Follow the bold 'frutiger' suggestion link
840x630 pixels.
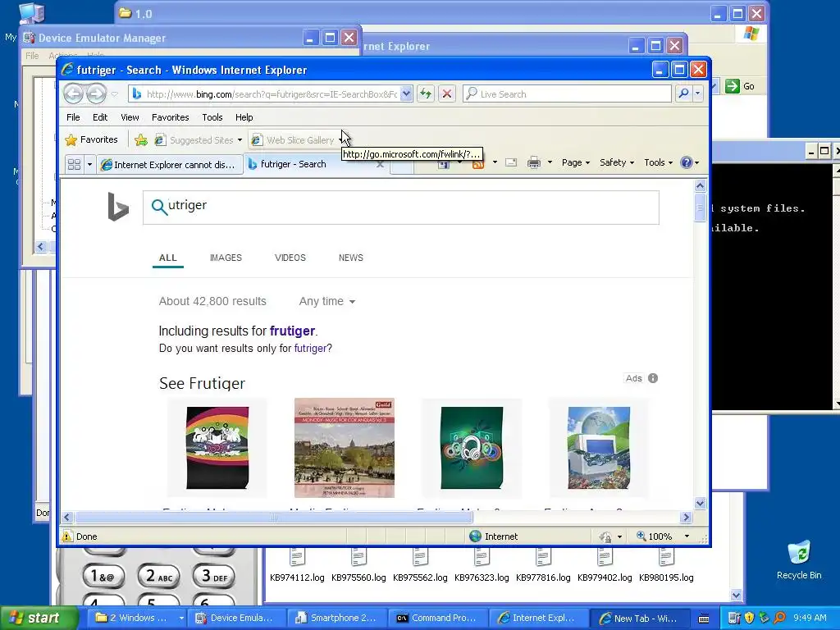pos(292,331)
